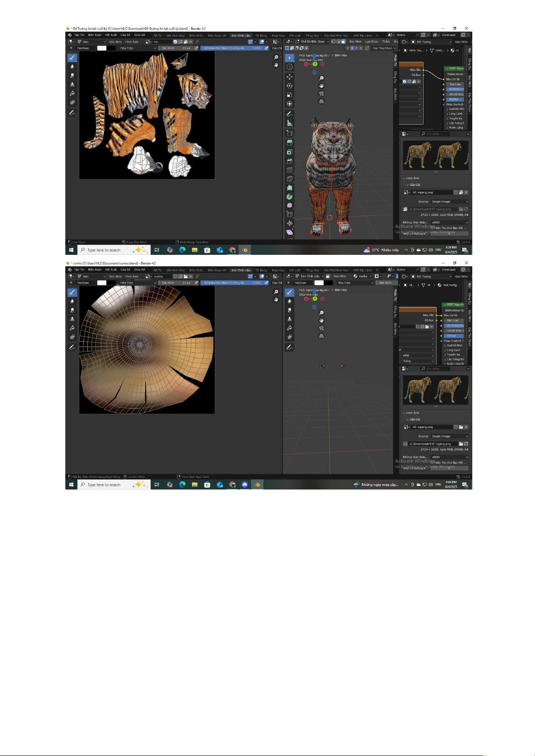Select Fill bucket tool in Đỗ Trường An window image editor
Image resolution: width=535 pixels, height=756 pixels.
point(72,93)
